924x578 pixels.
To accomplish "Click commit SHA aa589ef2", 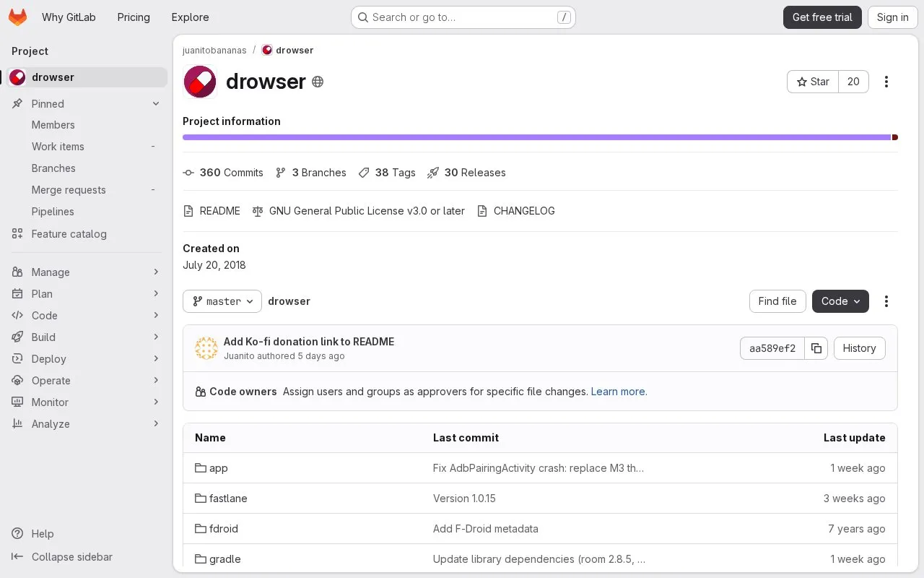I will pyautogui.click(x=772, y=348).
